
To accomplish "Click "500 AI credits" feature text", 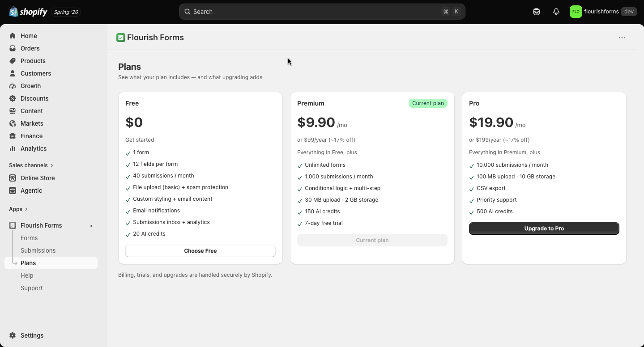I will click(x=495, y=212).
